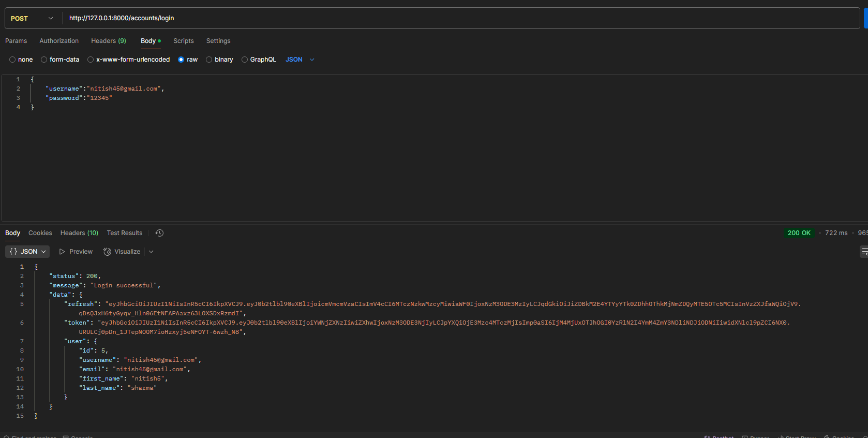
Task: Open response Headers (10) tab
Action: [x=79, y=233]
